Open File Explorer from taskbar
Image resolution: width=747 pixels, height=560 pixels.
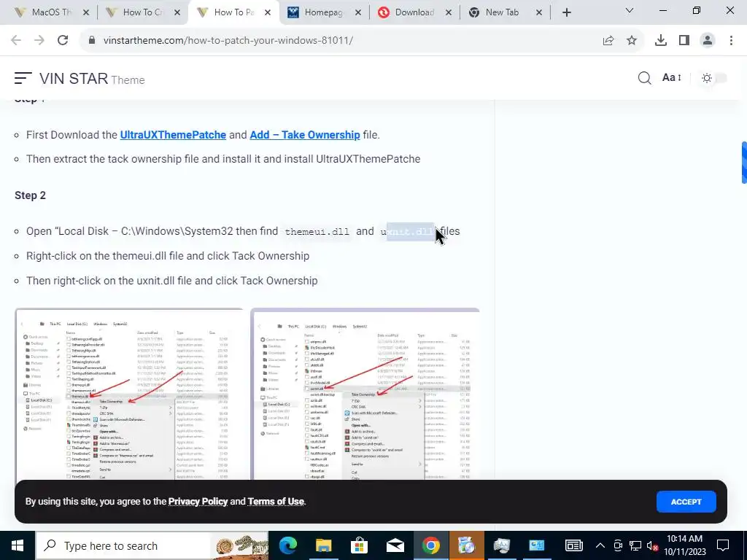click(323, 545)
